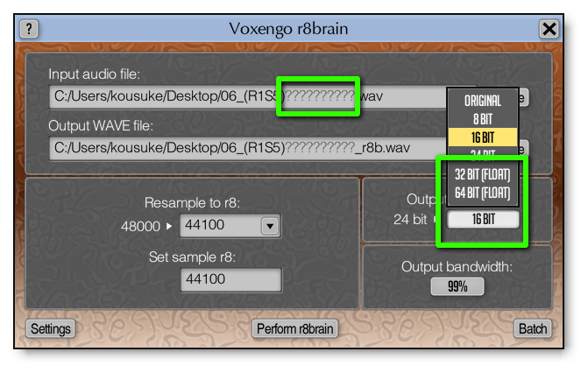The image size is (588, 373).
Task: Select 64 BIT (FLOAT) menu entry
Action: pyautogui.click(x=483, y=193)
